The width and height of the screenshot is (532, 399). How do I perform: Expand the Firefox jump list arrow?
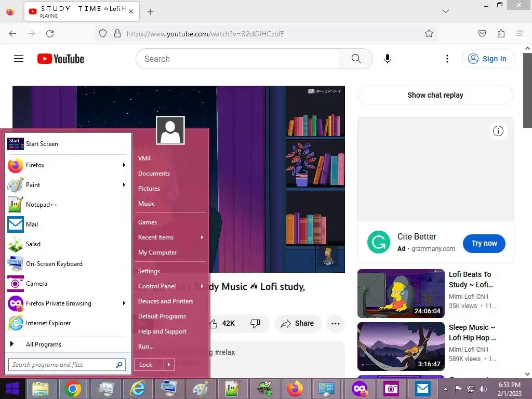tap(124, 165)
